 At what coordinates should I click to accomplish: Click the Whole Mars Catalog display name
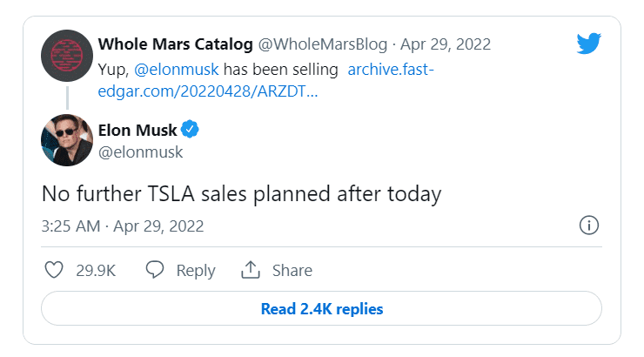click(x=174, y=44)
